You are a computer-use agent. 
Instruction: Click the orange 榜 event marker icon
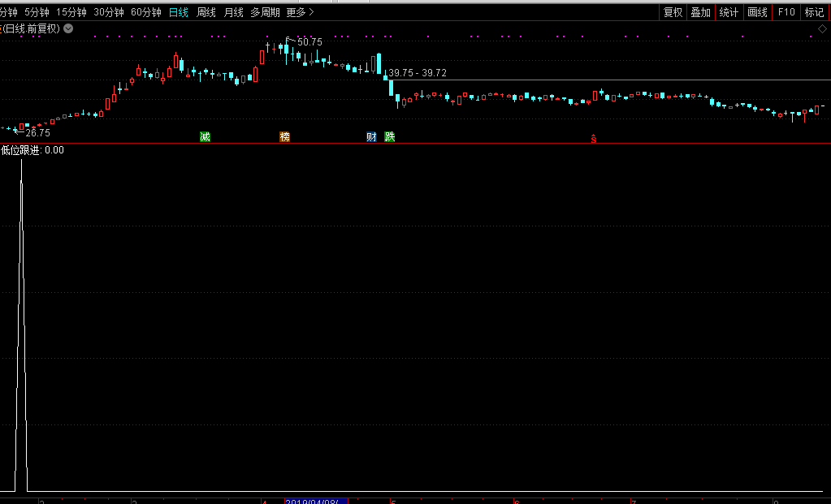(284, 136)
